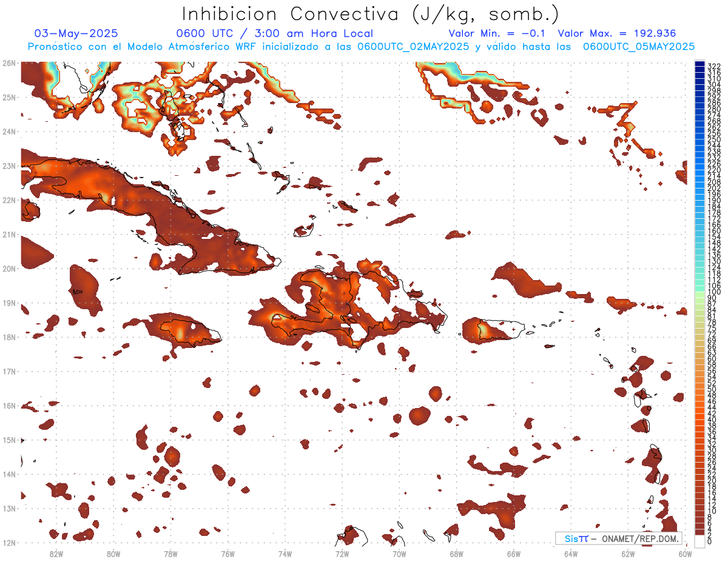Click the 19N latitude label
Screen dimensions: 728x562
coord(8,303)
